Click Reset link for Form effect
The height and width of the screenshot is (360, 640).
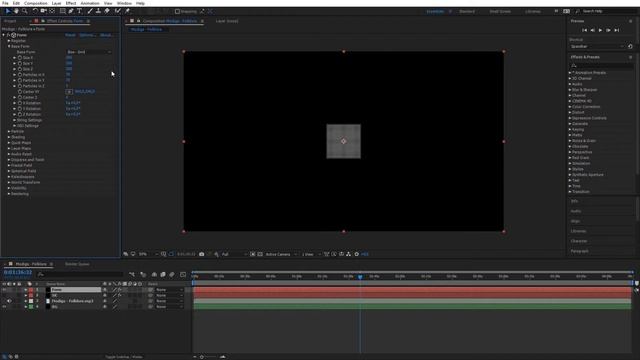pyautogui.click(x=70, y=35)
